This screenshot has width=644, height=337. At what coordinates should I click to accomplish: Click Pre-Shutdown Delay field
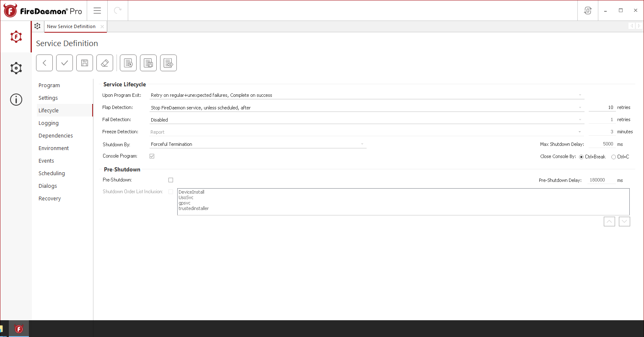tap(602, 180)
